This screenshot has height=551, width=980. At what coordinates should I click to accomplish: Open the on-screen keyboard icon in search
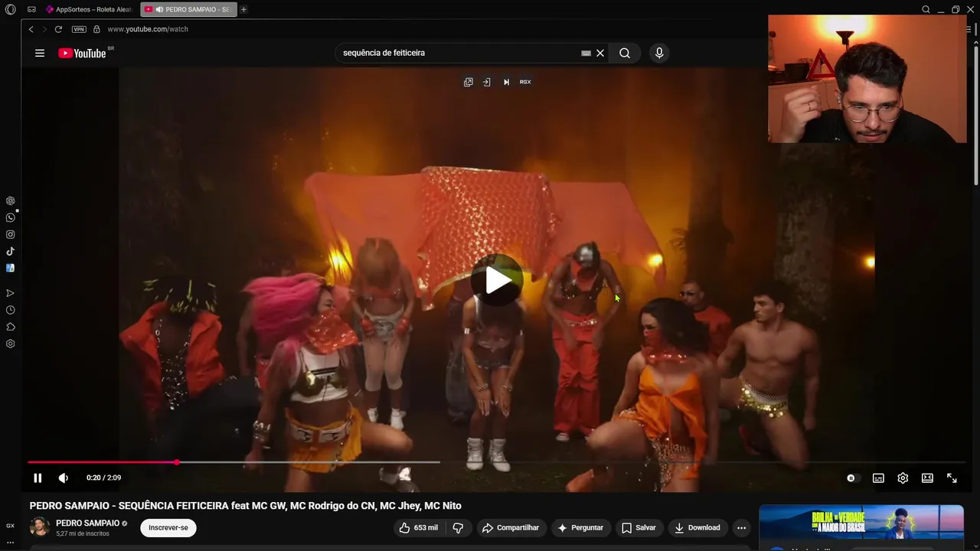point(586,53)
